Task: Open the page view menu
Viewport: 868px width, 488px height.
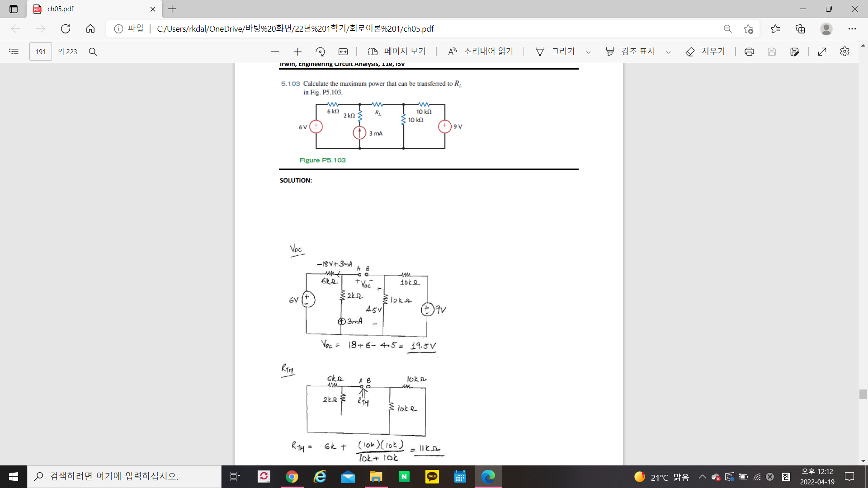Action: click(x=397, y=52)
